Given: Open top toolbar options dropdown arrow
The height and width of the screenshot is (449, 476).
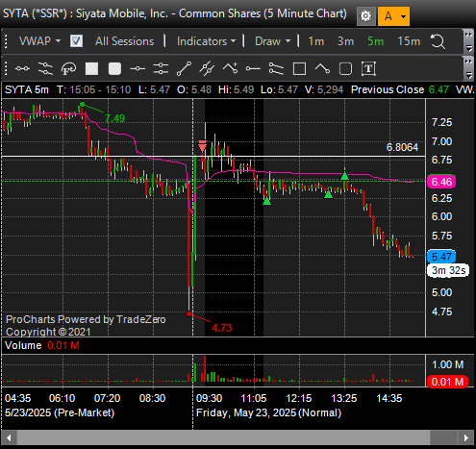Looking at the screenshot, I should pos(468,48).
